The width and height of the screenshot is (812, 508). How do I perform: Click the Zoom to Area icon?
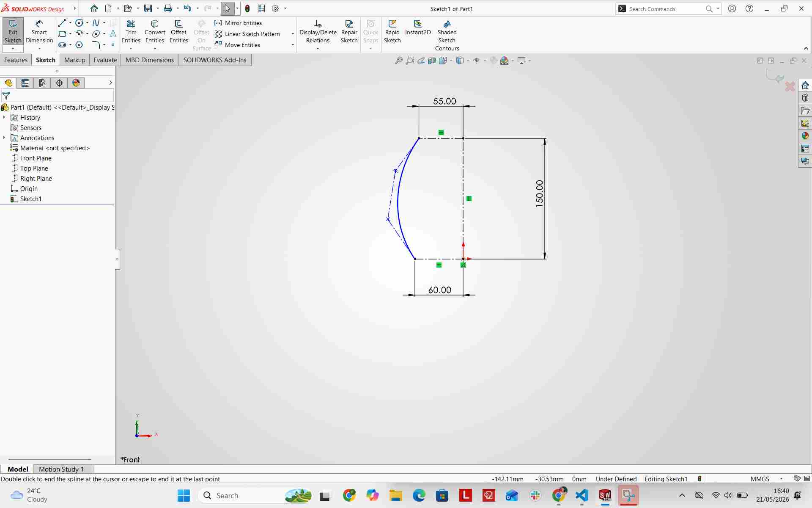[x=409, y=61]
